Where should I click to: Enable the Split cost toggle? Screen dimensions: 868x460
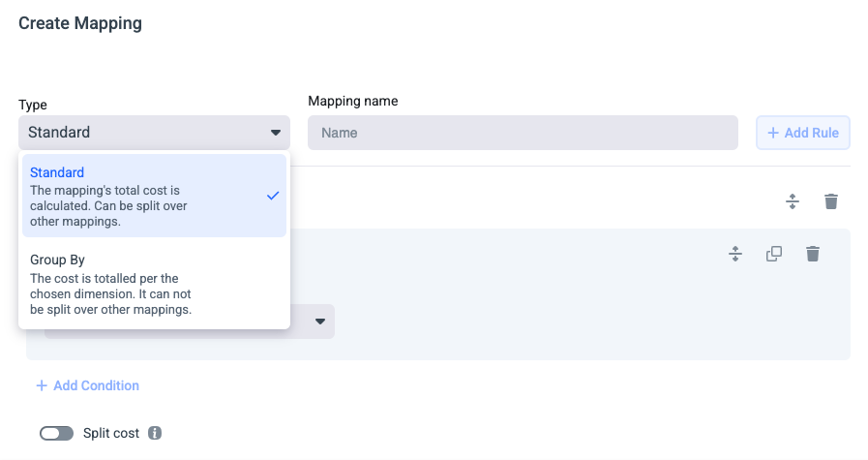tap(56, 434)
